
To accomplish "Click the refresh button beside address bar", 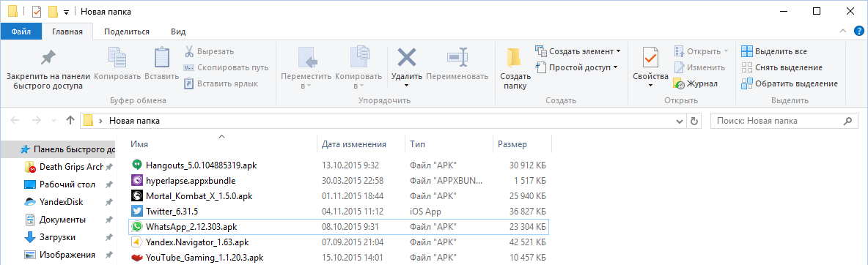I will coord(695,120).
